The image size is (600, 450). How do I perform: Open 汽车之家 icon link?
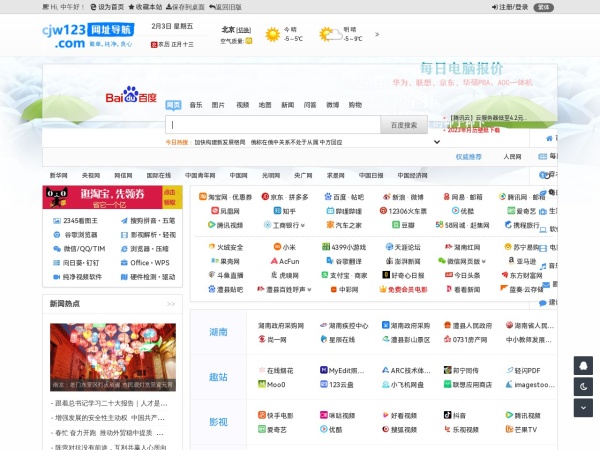pyautogui.click(x=330, y=225)
